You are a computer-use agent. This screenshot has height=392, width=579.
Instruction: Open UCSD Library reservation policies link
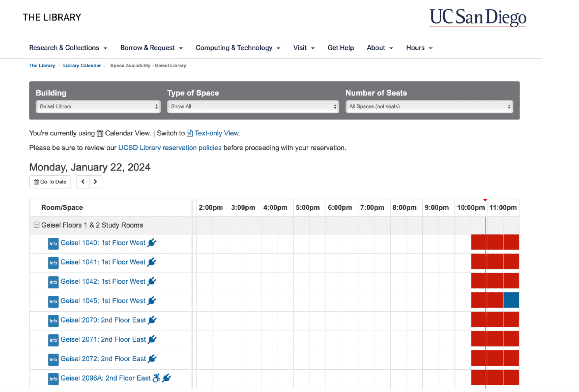coord(170,148)
